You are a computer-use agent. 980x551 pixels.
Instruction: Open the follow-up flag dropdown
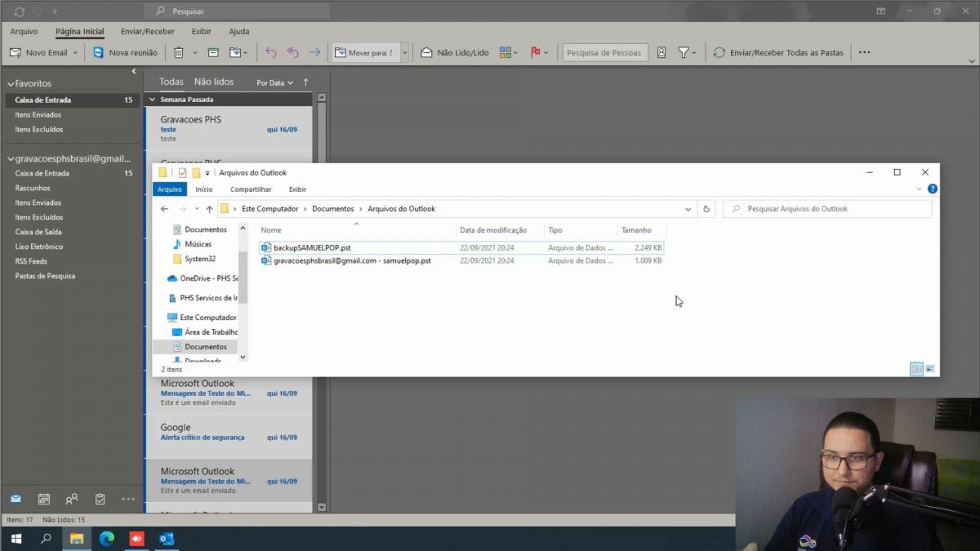click(x=539, y=52)
